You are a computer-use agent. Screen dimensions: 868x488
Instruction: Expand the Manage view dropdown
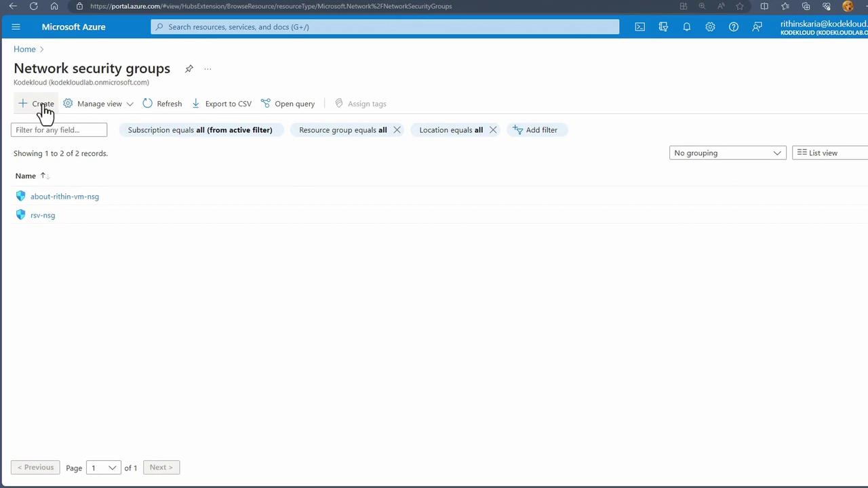tap(98, 104)
